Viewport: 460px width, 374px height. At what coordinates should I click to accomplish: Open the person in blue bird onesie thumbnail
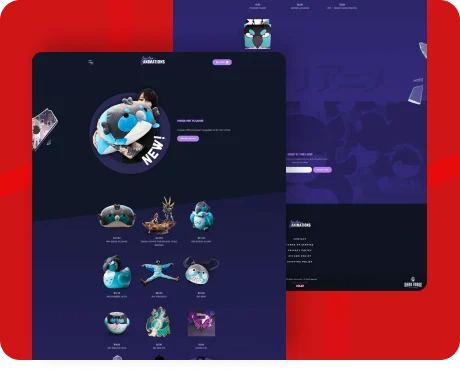pos(159,272)
